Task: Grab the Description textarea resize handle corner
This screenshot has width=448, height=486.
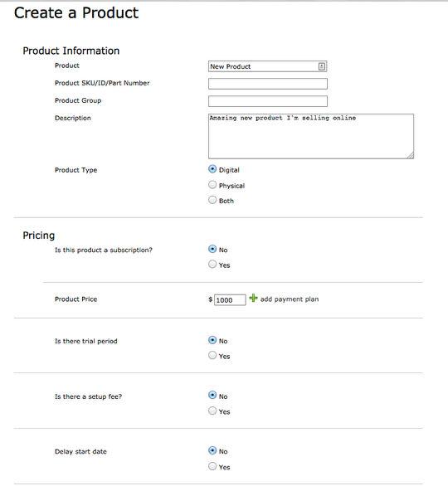Action: click(x=410, y=156)
